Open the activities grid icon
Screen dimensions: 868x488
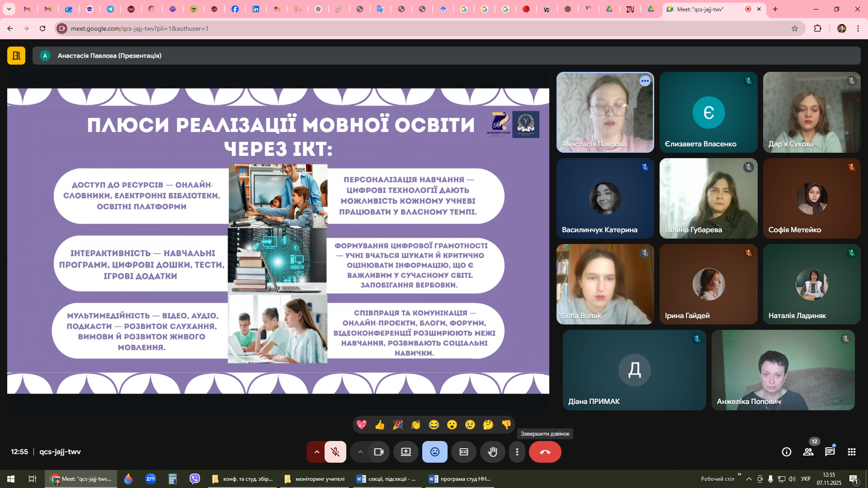tap(851, 452)
